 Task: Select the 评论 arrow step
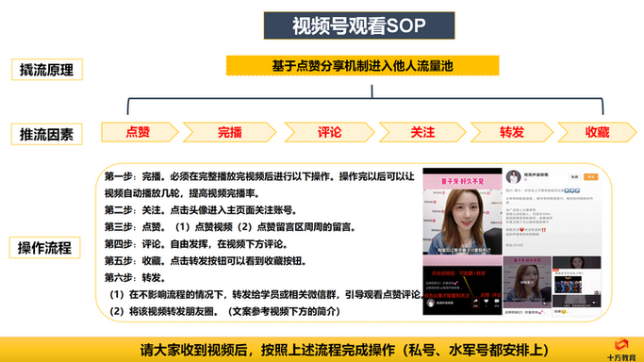pos(329,132)
